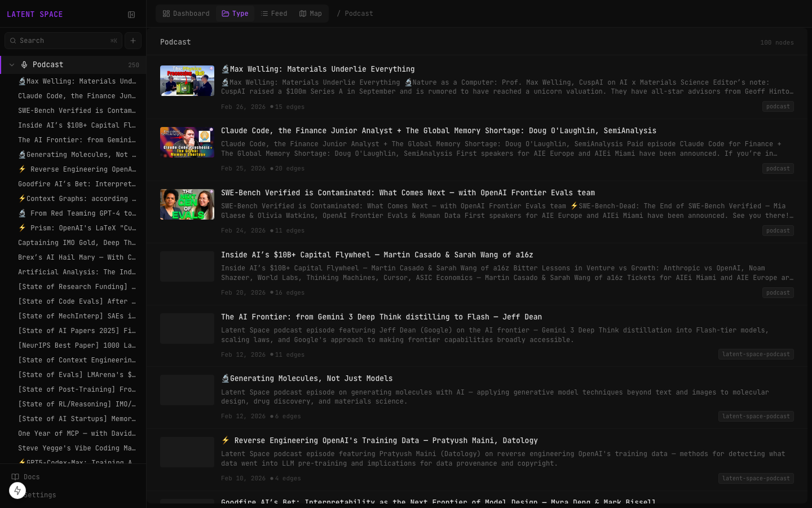The image size is (812, 508).
Task: Open the Feed tab
Action: [274, 14]
